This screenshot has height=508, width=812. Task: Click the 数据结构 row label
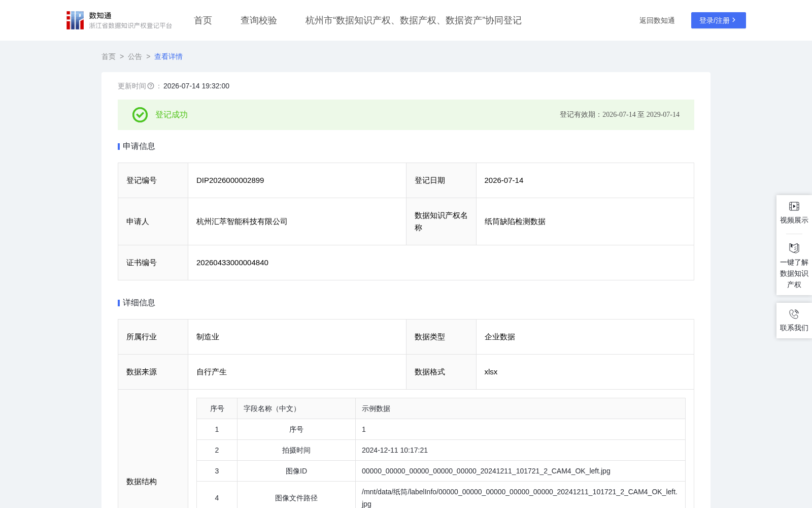[142, 482]
